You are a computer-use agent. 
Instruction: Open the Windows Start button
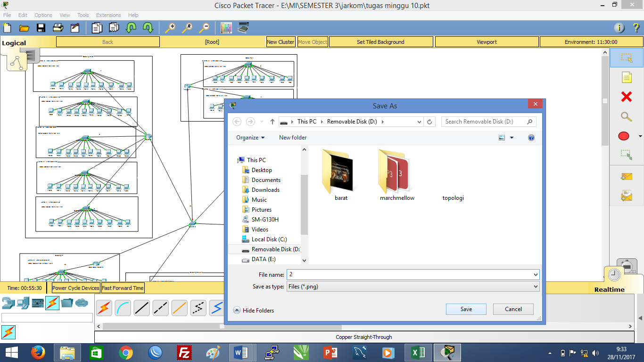point(11,353)
